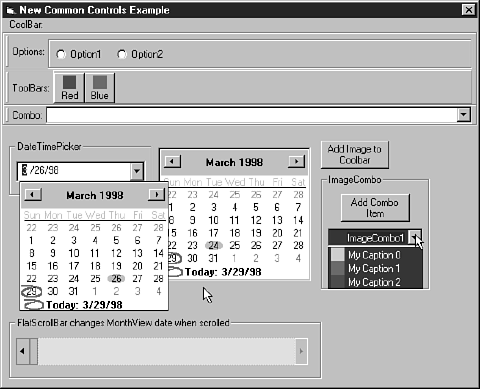Go to next month in dropdown calendar
Screen dimensions: 480x389
156,194
